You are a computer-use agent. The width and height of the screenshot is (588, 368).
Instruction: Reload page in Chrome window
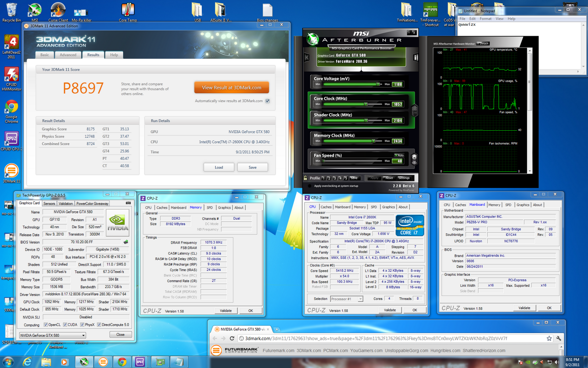[232, 338]
